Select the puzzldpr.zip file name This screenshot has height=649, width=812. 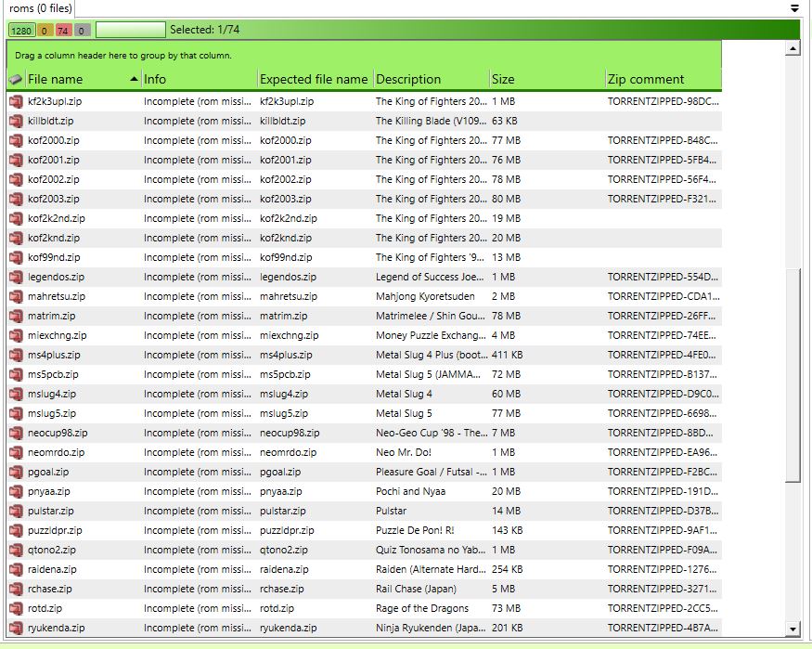(x=55, y=530)
